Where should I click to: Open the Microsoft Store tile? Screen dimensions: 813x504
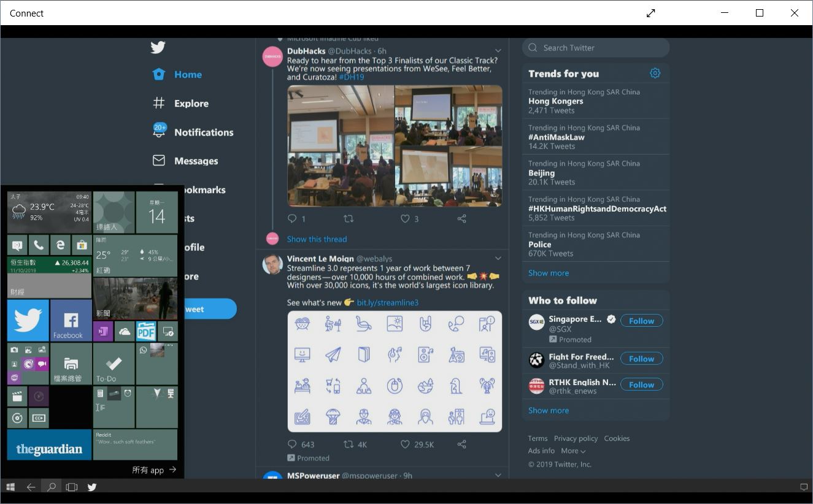click(82, 245)
